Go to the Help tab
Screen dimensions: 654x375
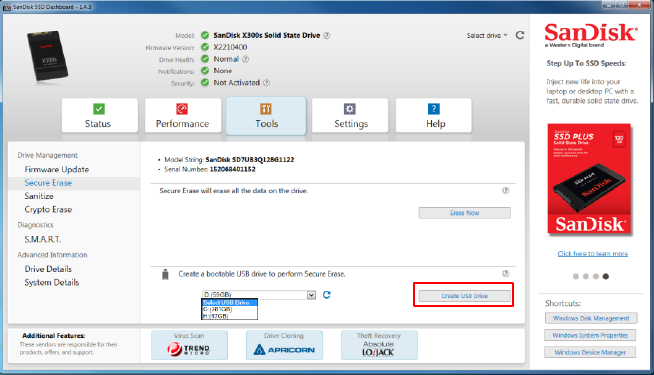point(434,116)
